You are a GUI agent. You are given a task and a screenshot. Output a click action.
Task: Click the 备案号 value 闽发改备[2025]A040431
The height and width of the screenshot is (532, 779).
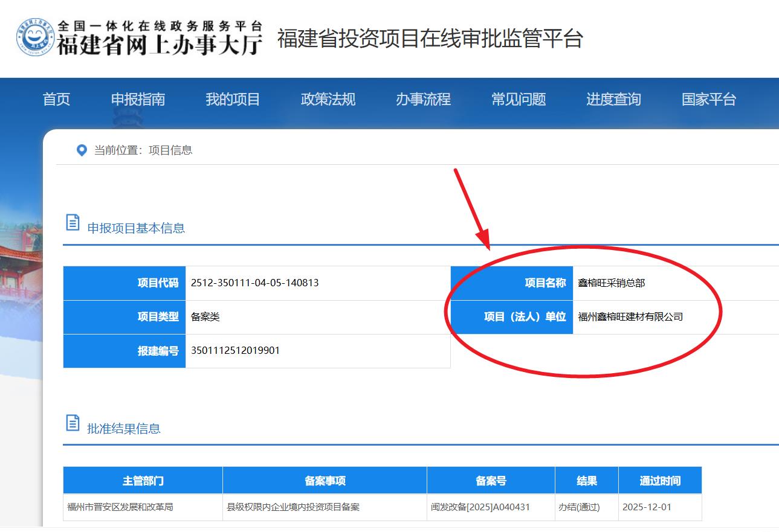tap(480, 507)
